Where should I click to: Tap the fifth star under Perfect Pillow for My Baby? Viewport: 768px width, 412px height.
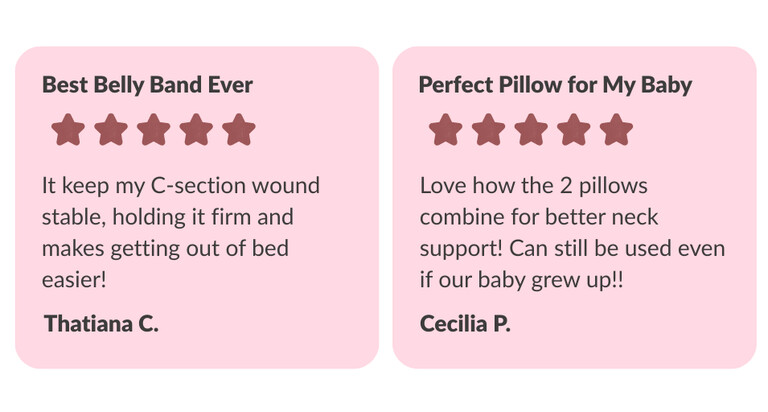click(617, 130)
